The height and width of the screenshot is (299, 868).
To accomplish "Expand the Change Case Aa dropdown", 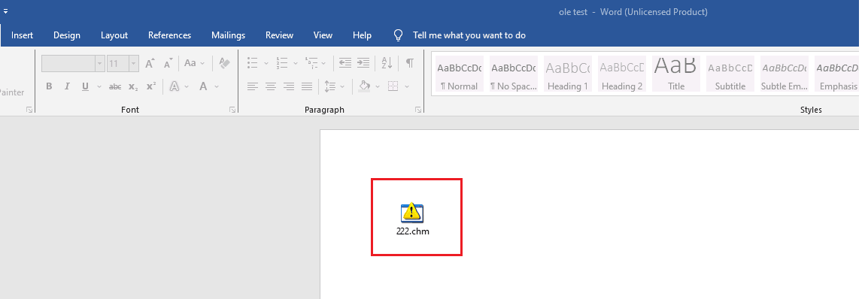I will pyautogui.click(x=194, y=63).
